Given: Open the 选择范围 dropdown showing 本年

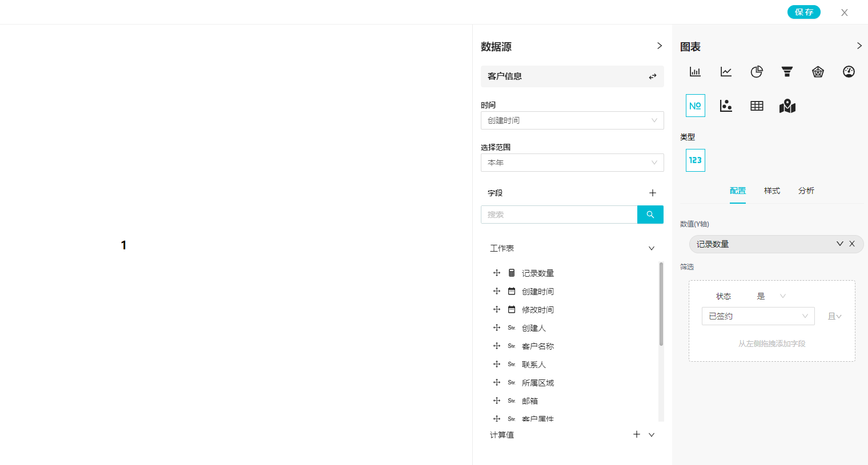Looking at the screenshot, I should (x=572, y=163).
